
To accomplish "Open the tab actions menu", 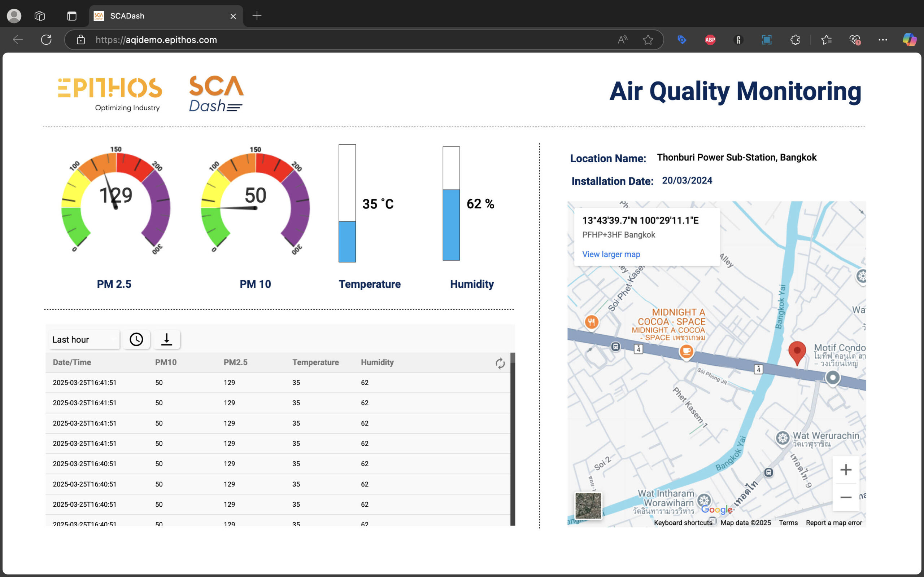I will 72,16.
